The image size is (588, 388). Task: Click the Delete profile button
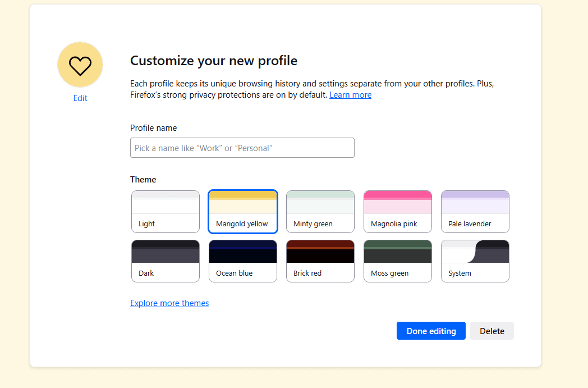491,331
